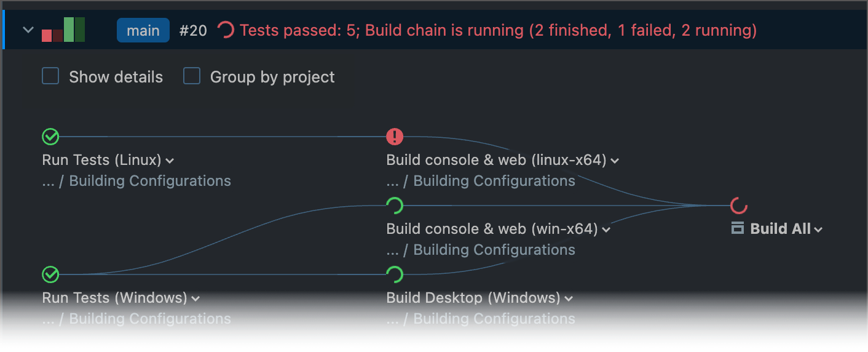Screen dimensions: 868x352
Task: Click the red failed icon for linux-x64 build
Action: click(394, 136)
